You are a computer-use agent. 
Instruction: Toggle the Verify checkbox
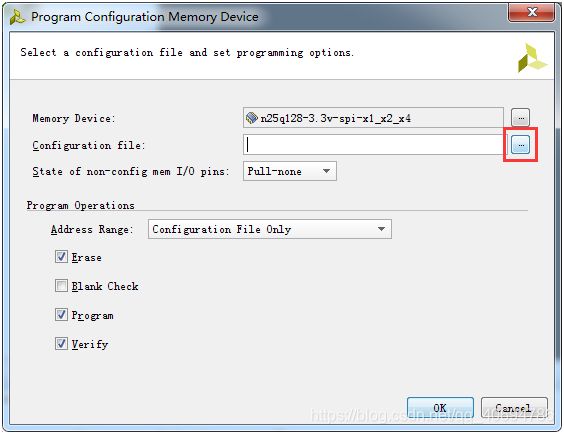point(61,344)
